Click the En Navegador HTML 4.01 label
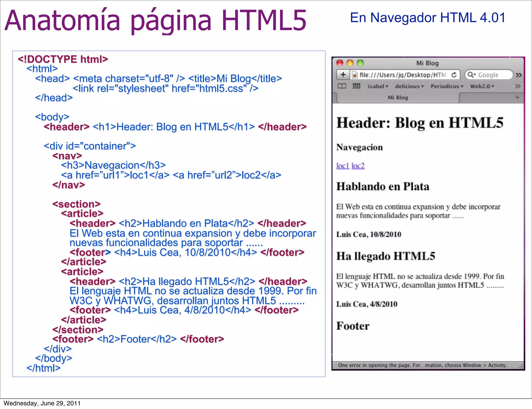 (428, 18)
